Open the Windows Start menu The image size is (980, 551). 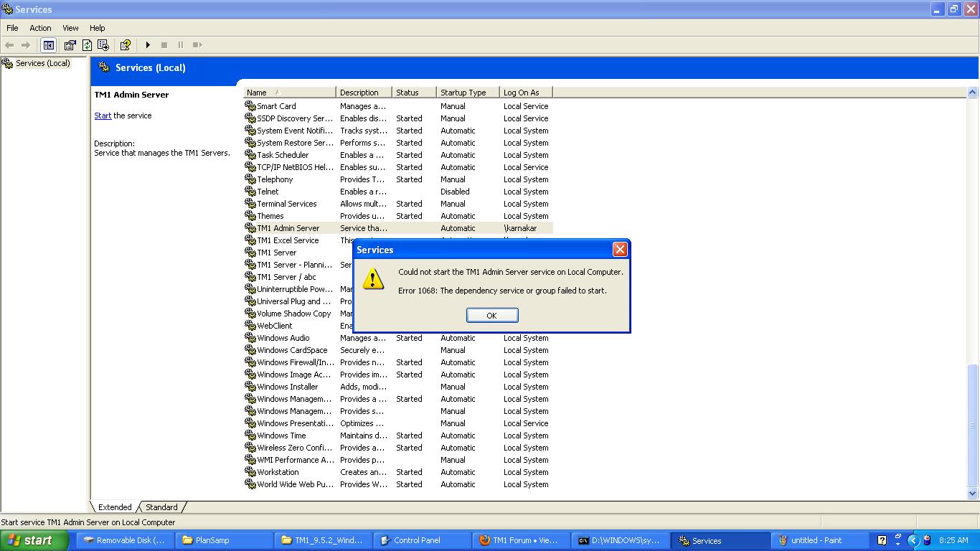tap(34, 540)
